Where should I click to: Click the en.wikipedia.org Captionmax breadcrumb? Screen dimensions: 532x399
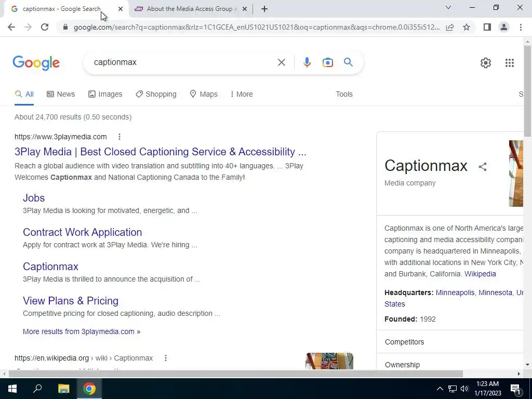84,358
